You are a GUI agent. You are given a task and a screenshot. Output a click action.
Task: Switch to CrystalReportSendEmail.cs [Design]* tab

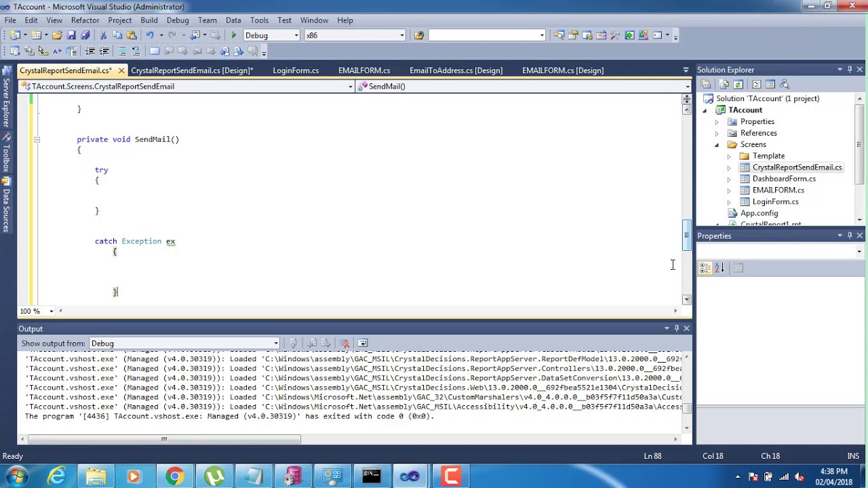point(192,70)
